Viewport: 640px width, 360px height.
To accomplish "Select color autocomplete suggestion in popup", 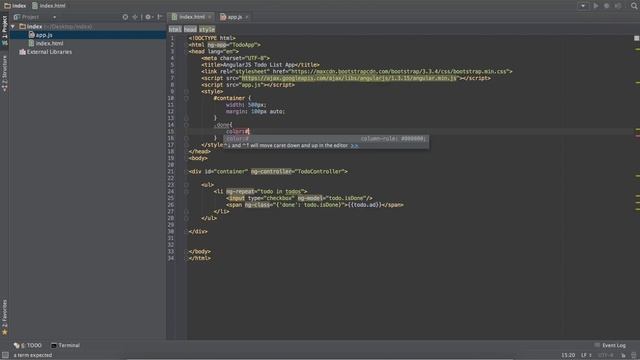I will (326, 139).
